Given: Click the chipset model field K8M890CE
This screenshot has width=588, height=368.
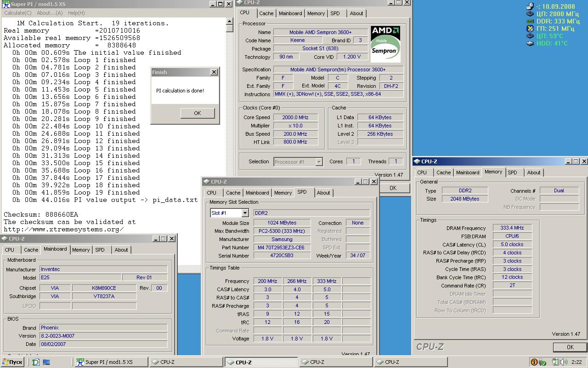Looking at the screenshot, I should [x=104, y=288].
